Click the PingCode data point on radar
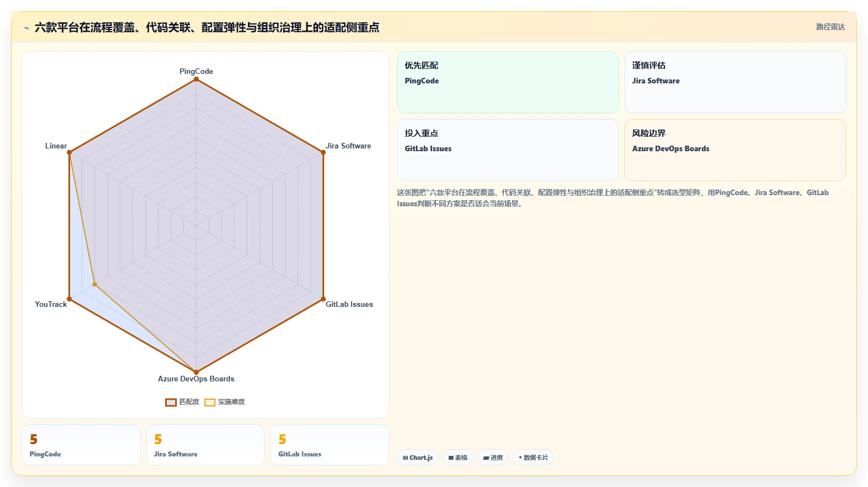 (196, 79)
